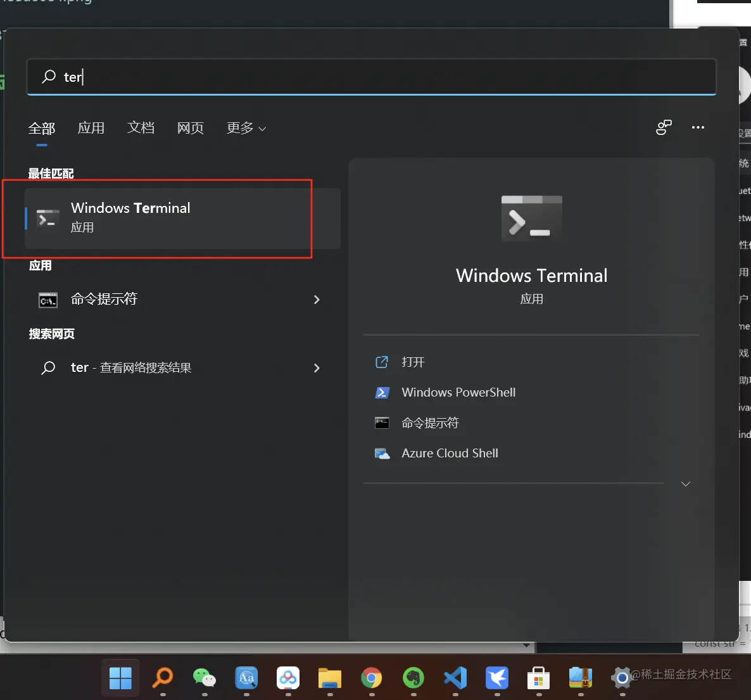Open the orange search icon on taskbar
Screen dimensions: 751x700
pos(162,678)
